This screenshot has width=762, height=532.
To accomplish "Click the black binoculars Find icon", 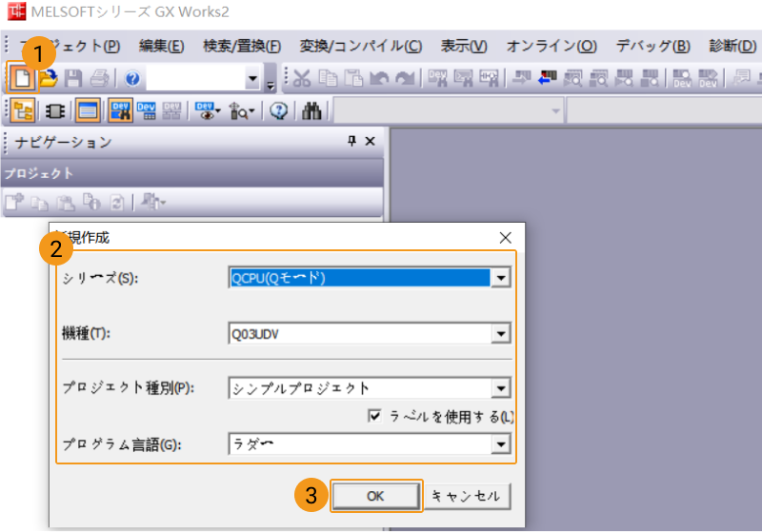I will [x=311, y=111].
